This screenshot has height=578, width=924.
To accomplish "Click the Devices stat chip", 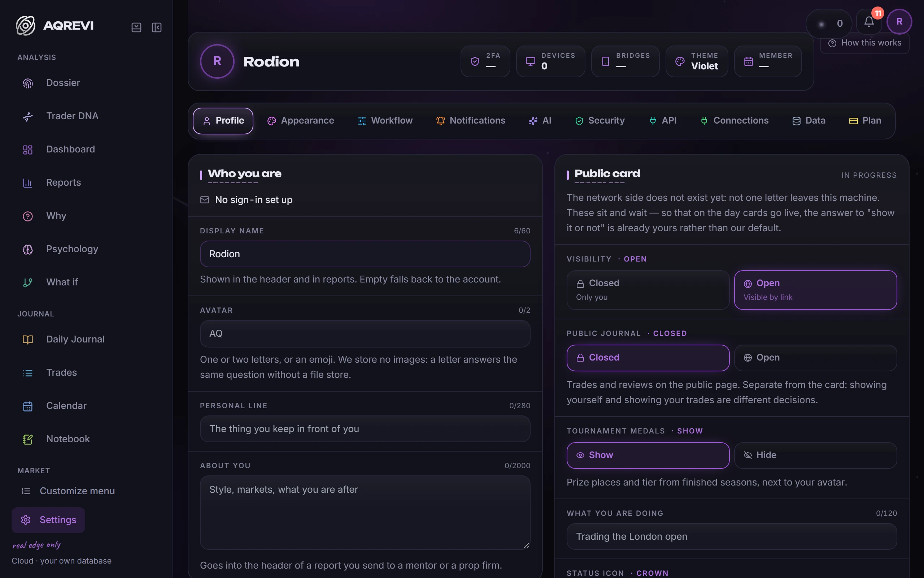I will [x=550, y=61].
